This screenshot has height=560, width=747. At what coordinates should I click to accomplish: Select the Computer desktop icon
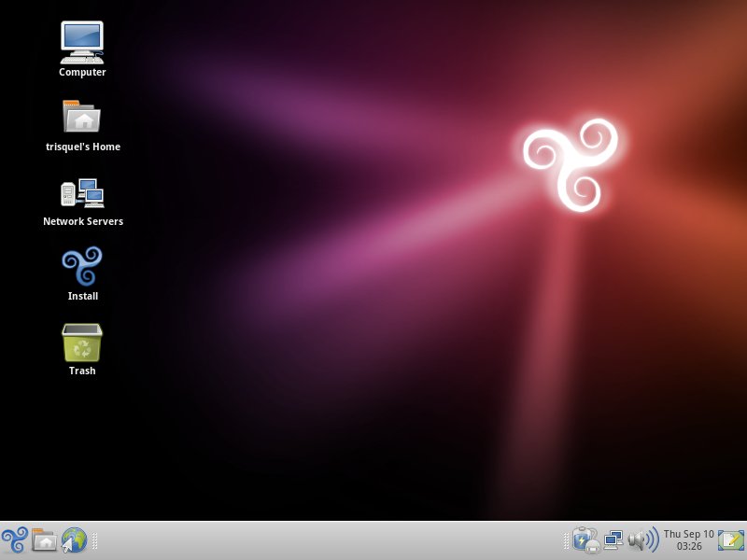82,41
